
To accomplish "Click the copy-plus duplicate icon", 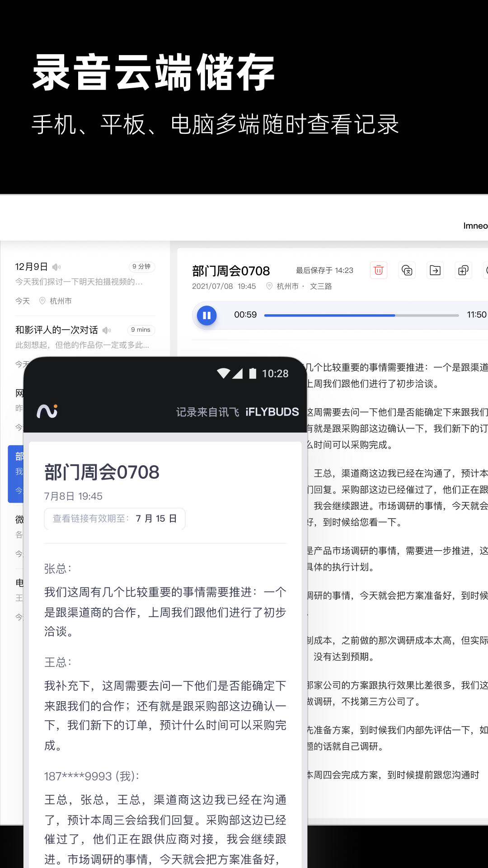I will (x=463, y=270).
